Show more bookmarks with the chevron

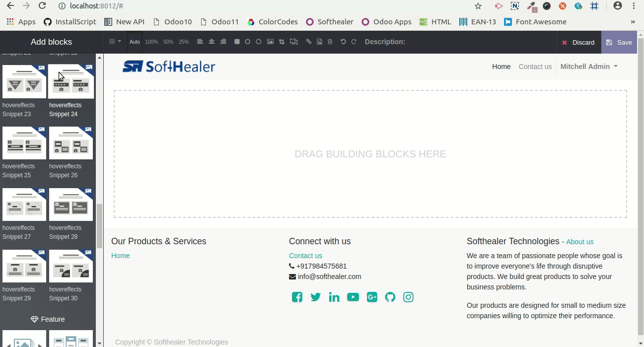point(633,22)
